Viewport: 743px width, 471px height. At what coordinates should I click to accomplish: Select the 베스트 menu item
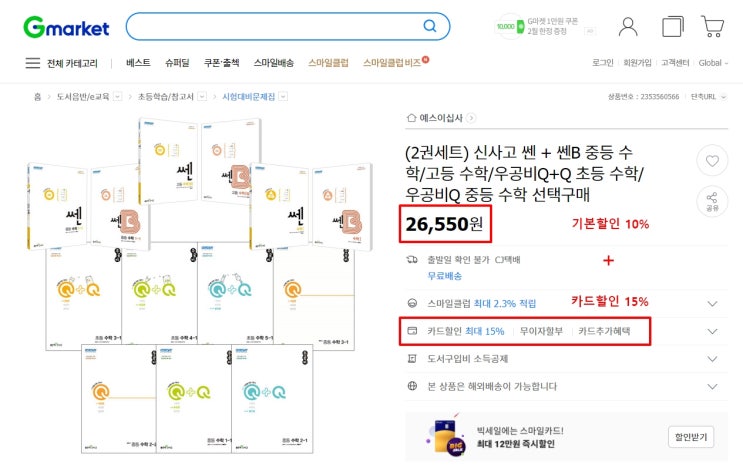point(138,63)
